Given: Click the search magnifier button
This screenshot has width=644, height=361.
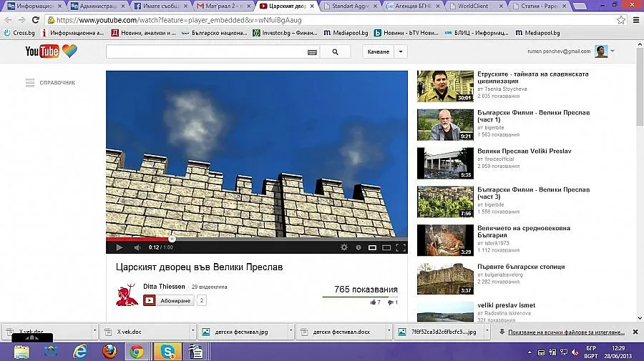Looking at the screenshot, I should 335,51.
